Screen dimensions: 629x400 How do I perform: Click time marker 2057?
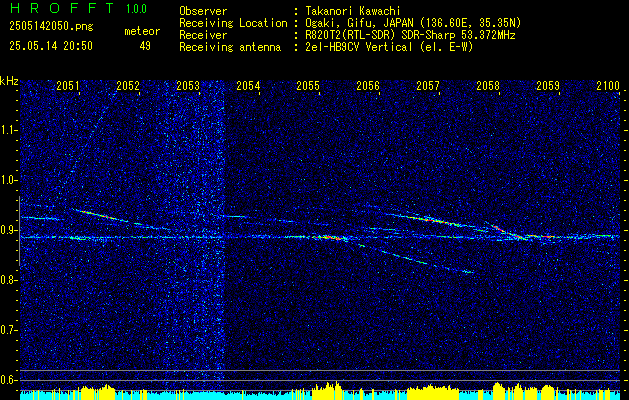tap(428, 86)
